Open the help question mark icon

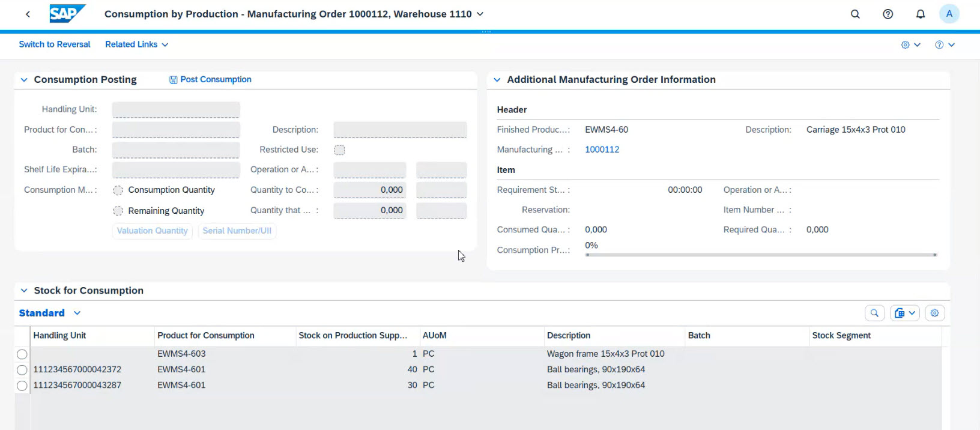click(x=888, y=14)
